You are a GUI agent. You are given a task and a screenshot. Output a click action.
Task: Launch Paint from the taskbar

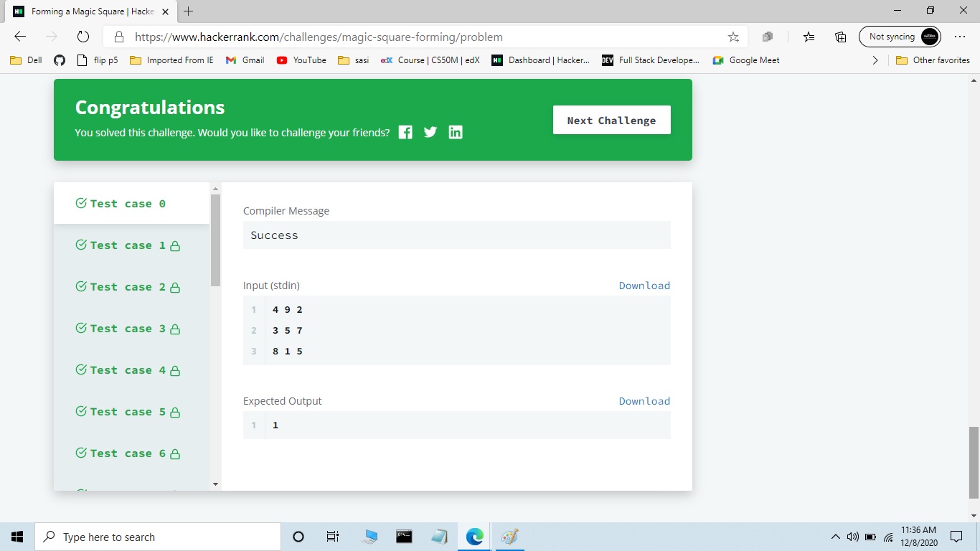point(509,536)
